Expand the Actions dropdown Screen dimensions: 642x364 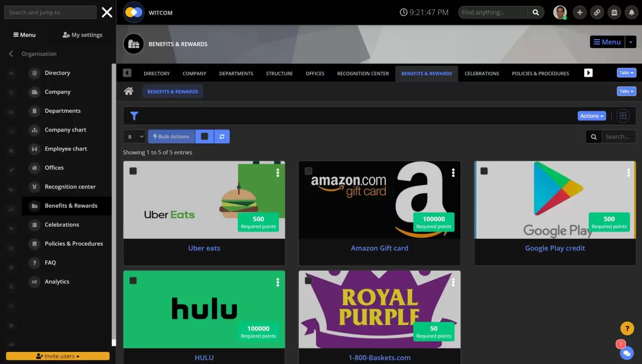(591, 116)
